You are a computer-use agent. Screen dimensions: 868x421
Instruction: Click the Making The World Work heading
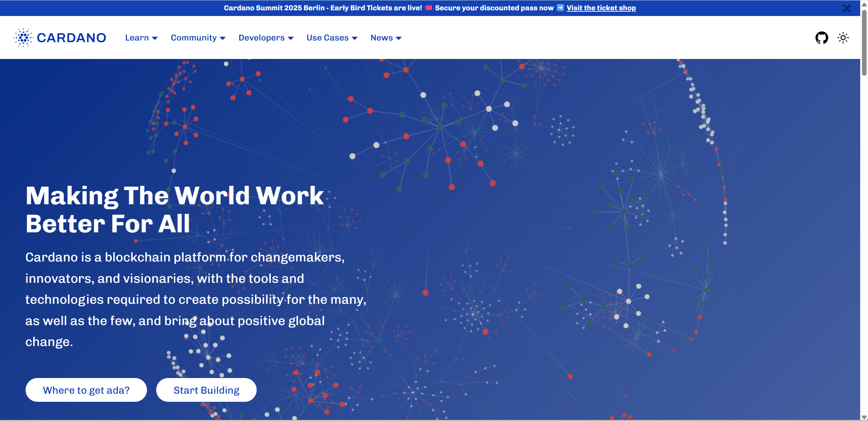tap(174, 210)
